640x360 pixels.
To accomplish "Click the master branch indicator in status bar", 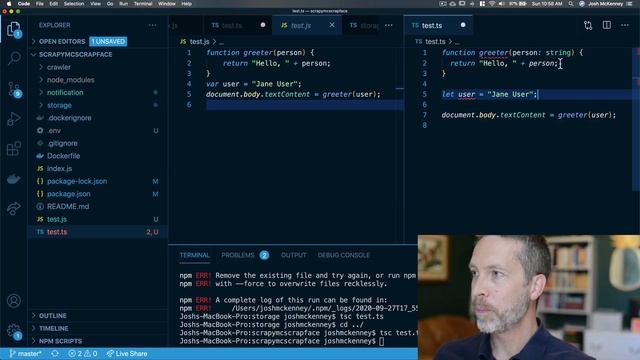I will pos(26,353).
